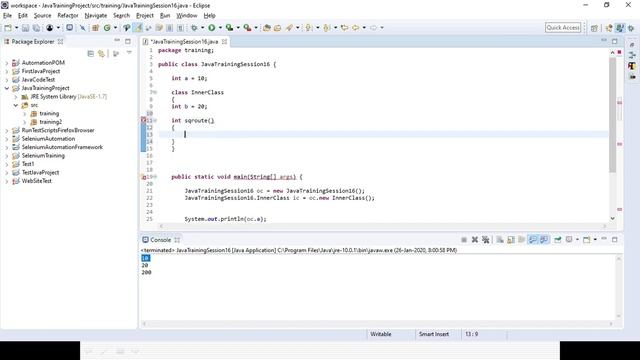Click the Search flashlight icon in the toolbar
Viewport: 640px width, 360px height.
point(289,28)
